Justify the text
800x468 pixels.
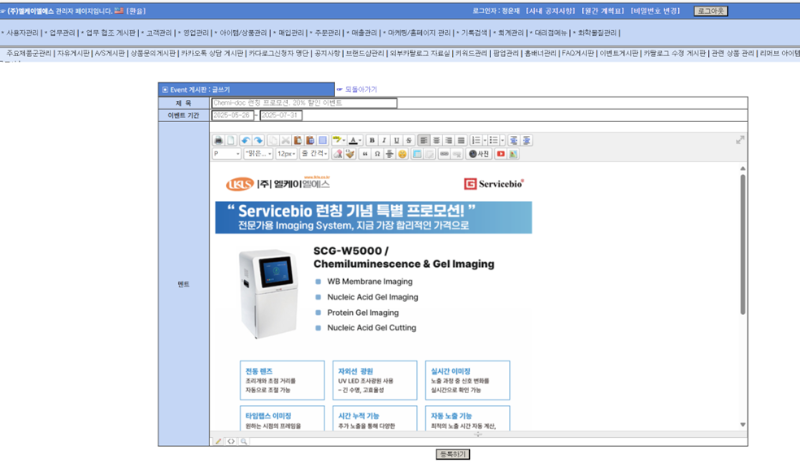tap(461, 140)
